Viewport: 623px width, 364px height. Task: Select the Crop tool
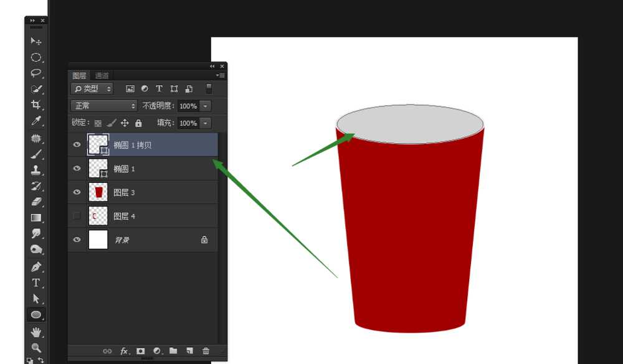(36, 105)
